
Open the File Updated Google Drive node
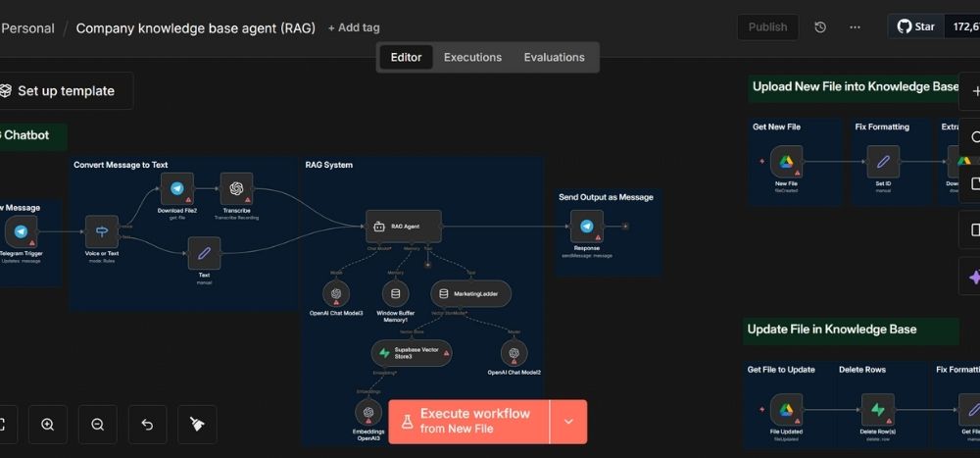coord(786,410)
